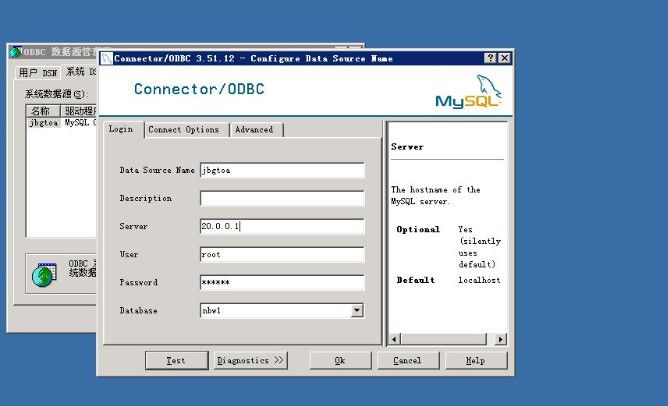Screen dimensions: 668x406
Task: Switch to the Login tab
Action: pyautogui.click(x=121, y=129)
